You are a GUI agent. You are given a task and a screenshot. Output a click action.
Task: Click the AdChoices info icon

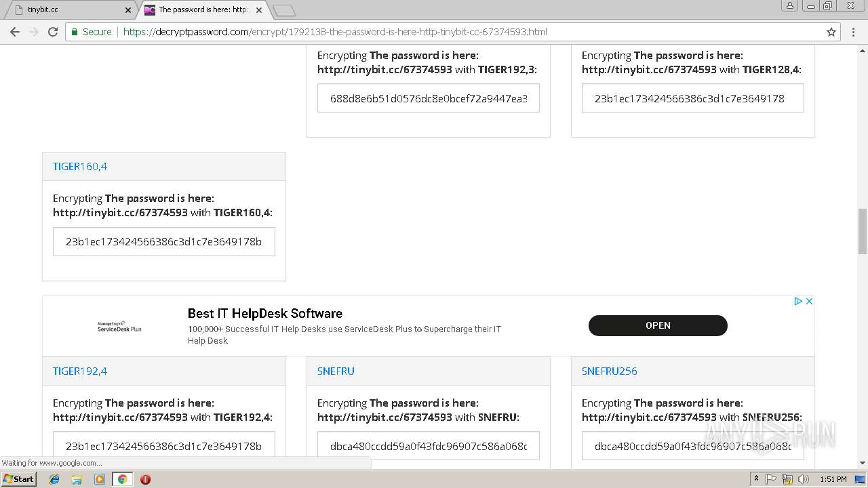(x=798, y=302)
